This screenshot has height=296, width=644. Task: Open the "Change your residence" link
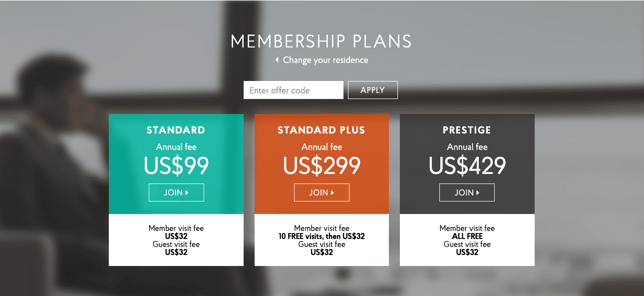[325, 59]
